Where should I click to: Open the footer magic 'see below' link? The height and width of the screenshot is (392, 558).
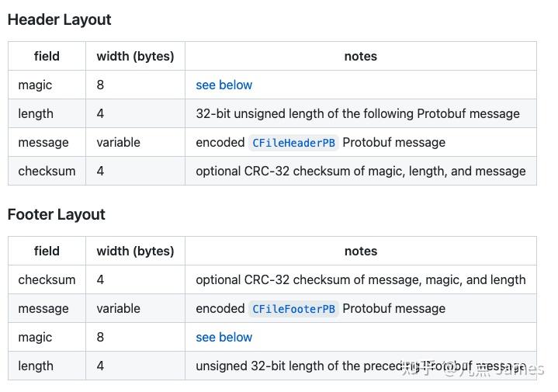click(224, 337)
